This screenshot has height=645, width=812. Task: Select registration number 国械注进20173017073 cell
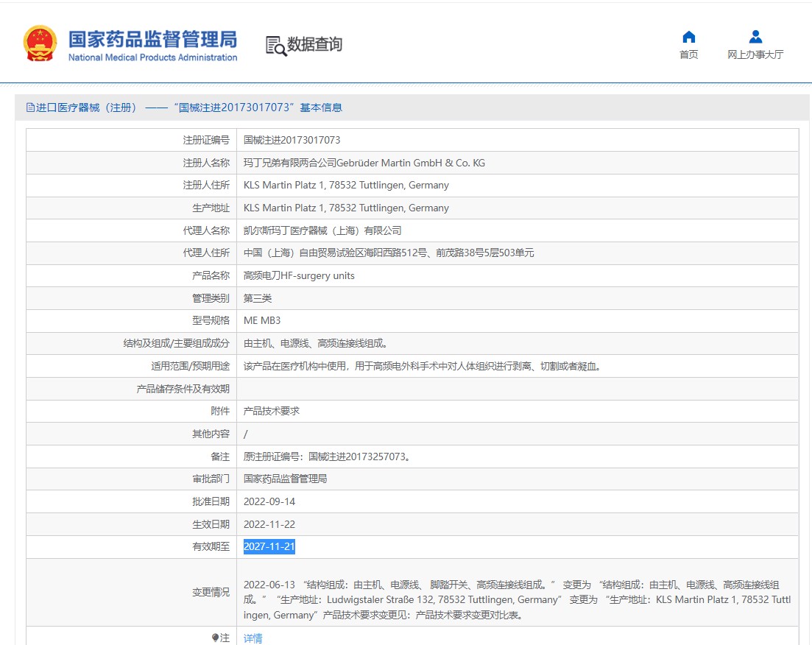click(x=292, y=140)
